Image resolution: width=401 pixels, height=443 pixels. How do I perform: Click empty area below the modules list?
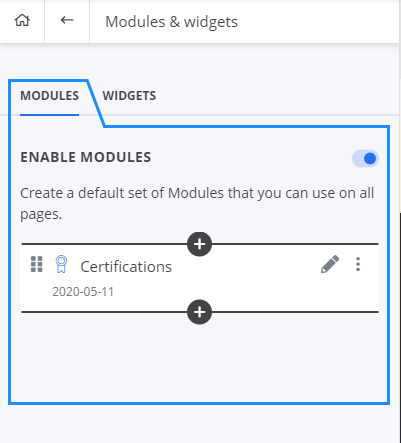coord(199,362)
